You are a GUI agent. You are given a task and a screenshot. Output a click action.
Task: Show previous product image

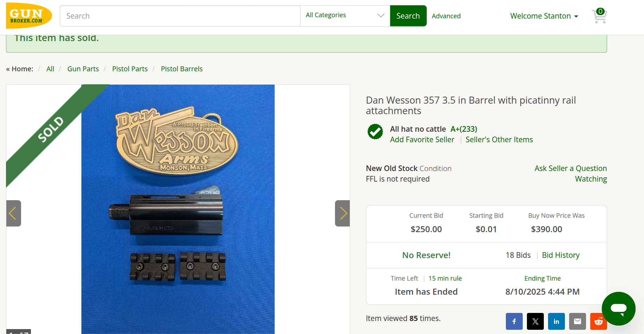[13, 213]
